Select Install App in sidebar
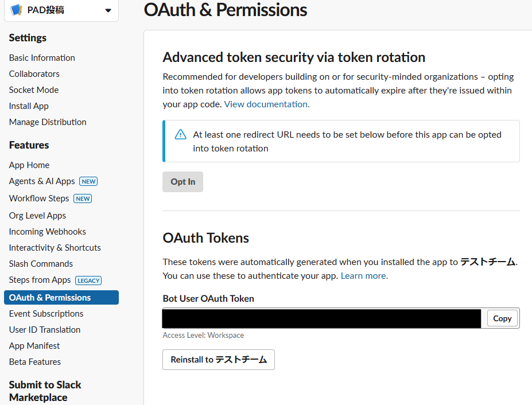 point(29,106)
